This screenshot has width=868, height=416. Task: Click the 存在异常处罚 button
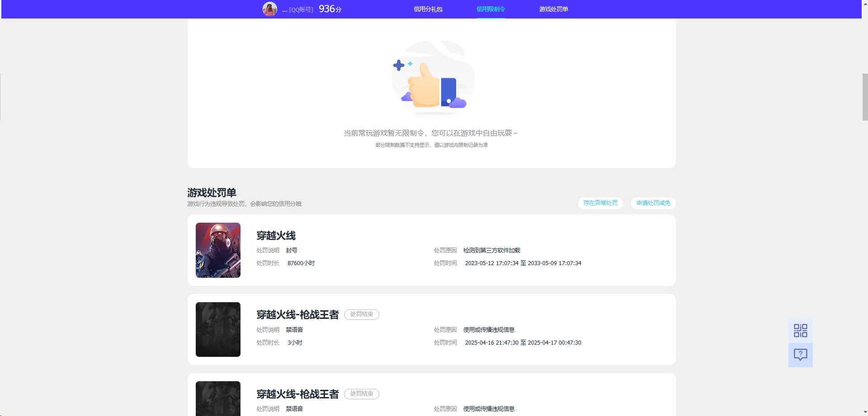click(600, 203)
